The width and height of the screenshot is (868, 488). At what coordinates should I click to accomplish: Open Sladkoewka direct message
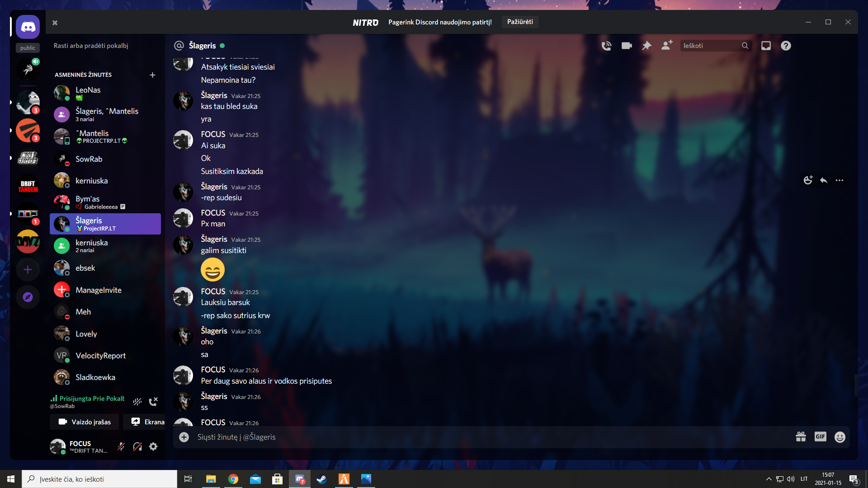point(105,377)
